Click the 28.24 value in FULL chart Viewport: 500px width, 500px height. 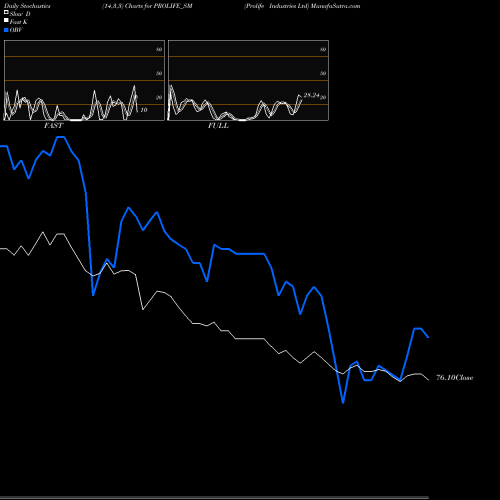click(311, 95)
